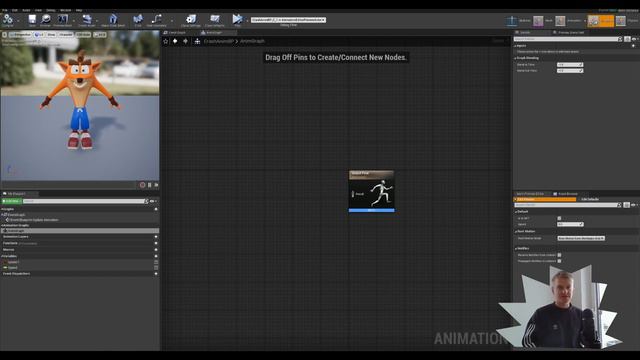The height and width of the screenshot is (360, 640).
Task: Add new Animation Layer plus icon
Action: (x=156, y=237)
